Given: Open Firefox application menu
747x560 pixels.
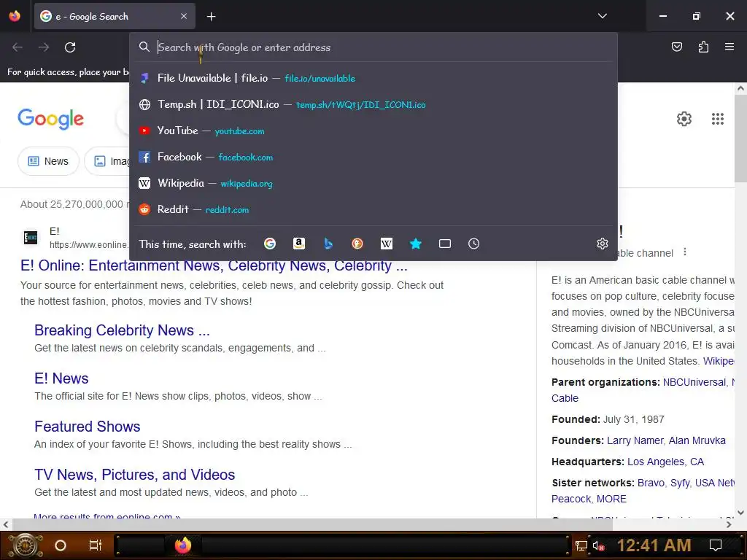Looking at the screenshot, I should pyautogui.click(x=729, y=47).
